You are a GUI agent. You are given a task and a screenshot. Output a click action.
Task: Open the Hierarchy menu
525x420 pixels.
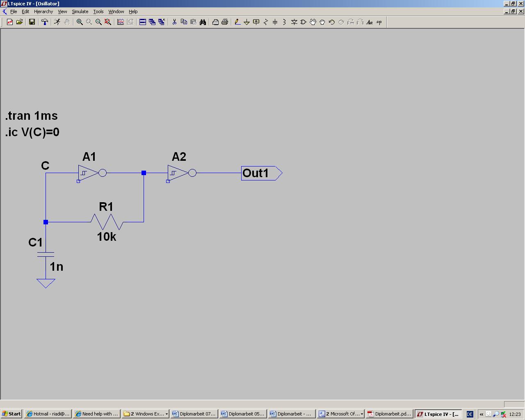(43, 11)
